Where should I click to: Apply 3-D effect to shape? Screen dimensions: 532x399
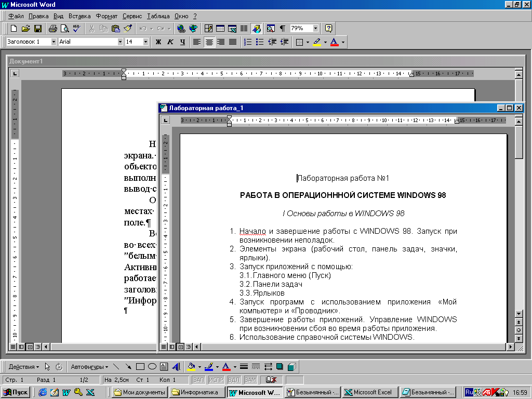[292, 366]
